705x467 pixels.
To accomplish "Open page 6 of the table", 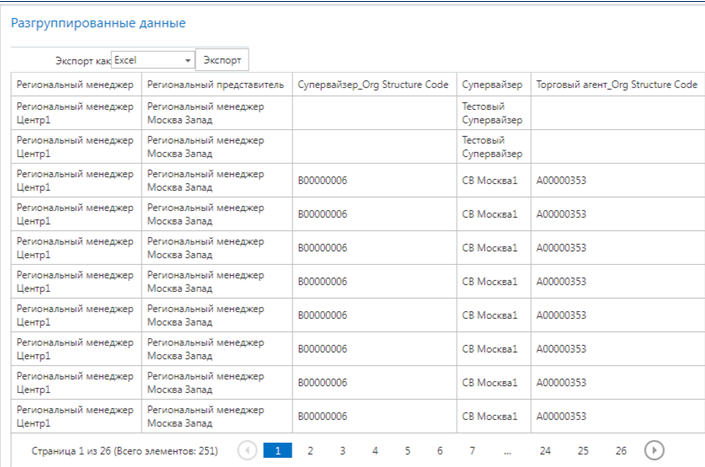I will click(x=440, y=451).
